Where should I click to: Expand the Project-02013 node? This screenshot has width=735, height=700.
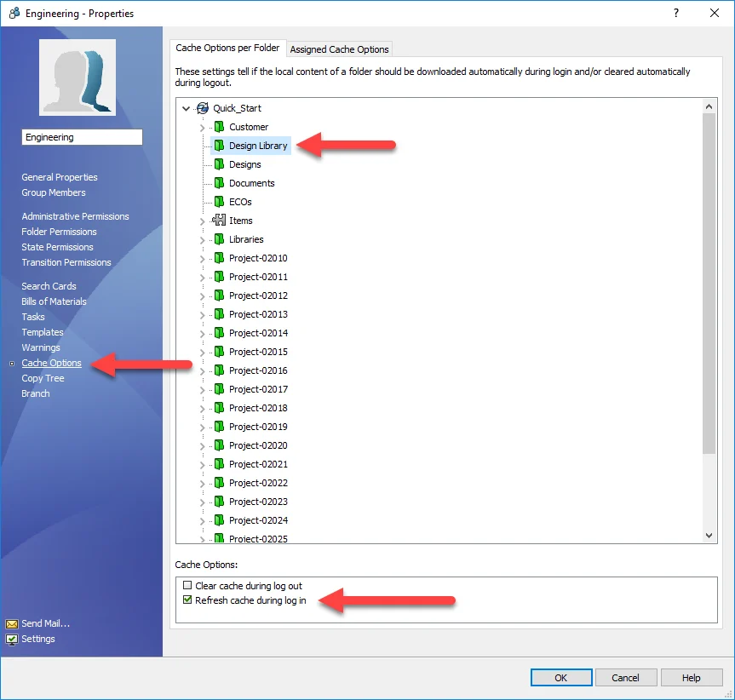coord(202,315)
